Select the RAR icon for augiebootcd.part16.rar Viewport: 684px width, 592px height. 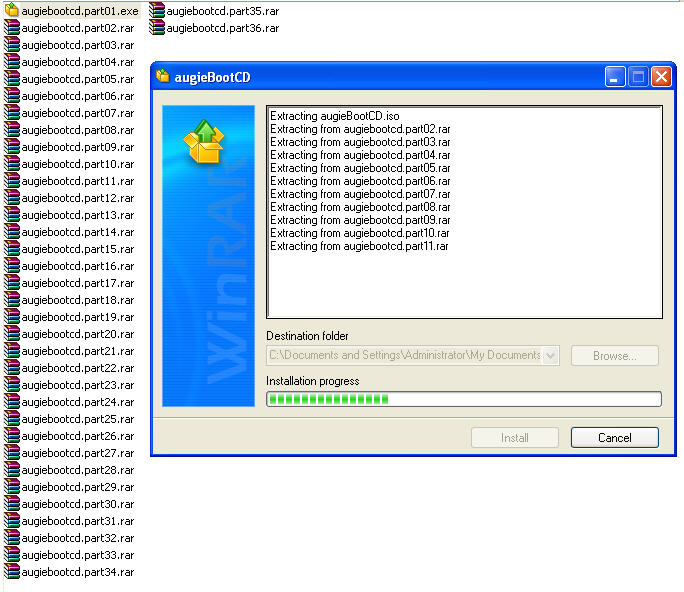(x=12, y=266)
